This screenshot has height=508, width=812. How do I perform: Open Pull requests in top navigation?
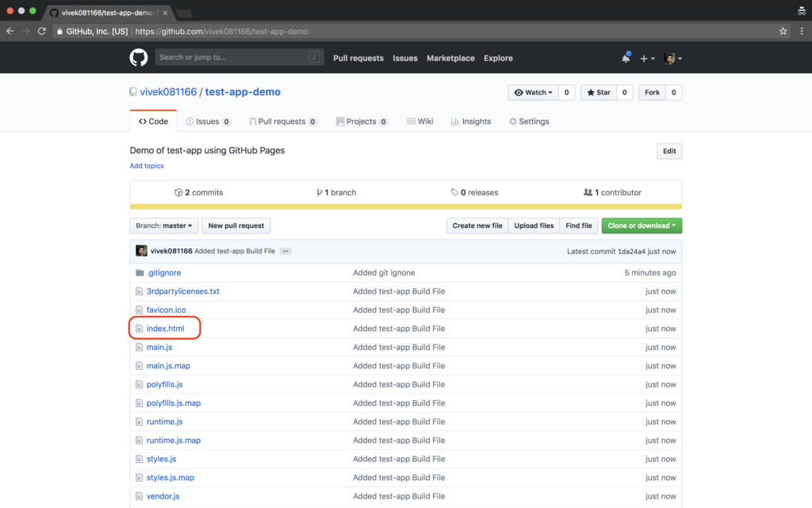[x=358, y=58]
